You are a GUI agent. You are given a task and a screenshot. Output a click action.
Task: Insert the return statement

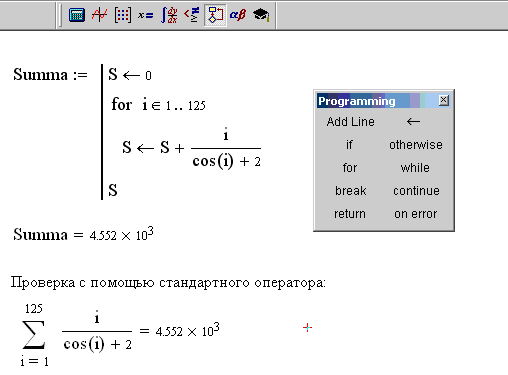point(350,214)
